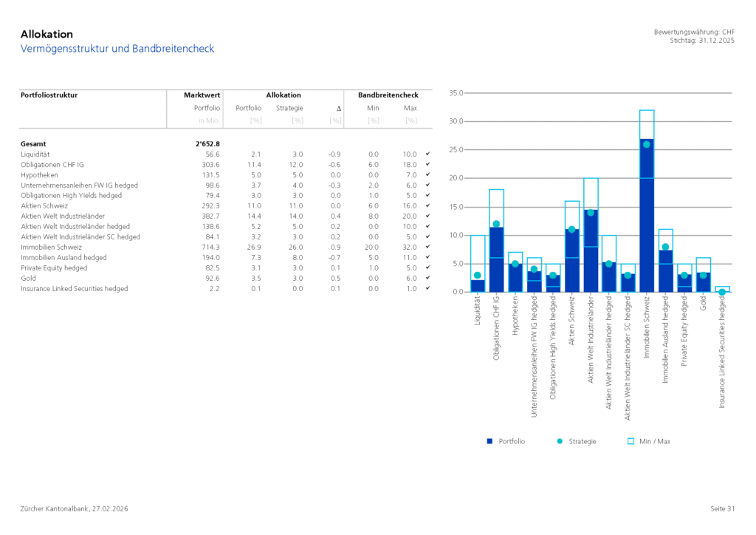
Task: Click the Gesamt market value 2'652.8
Action: pos(208,143)
